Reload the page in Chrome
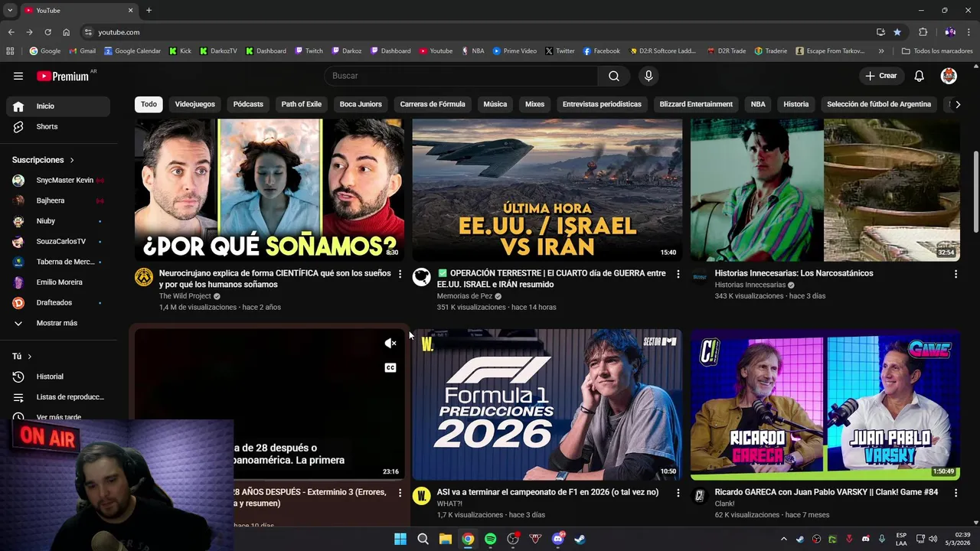980x551 pixels. [47, 32]
